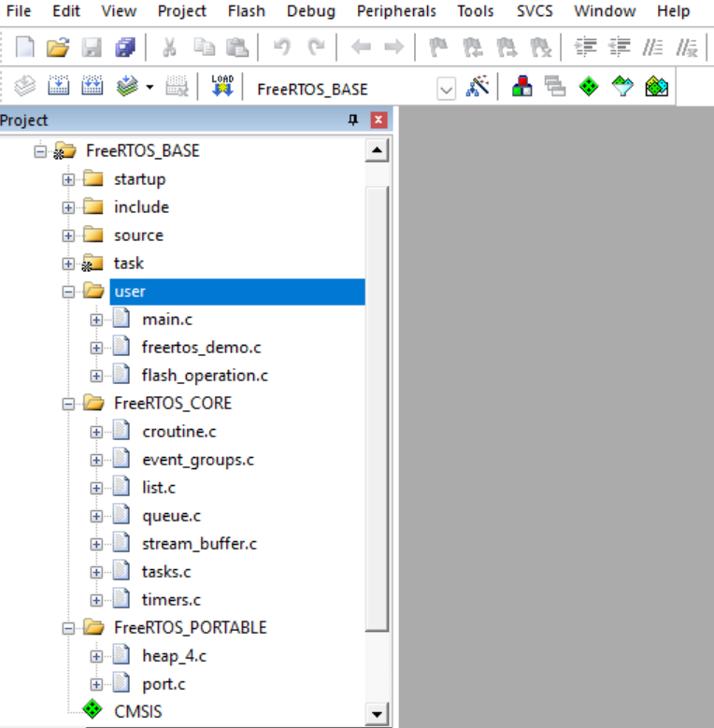Open the Peripherals menu

396,11
